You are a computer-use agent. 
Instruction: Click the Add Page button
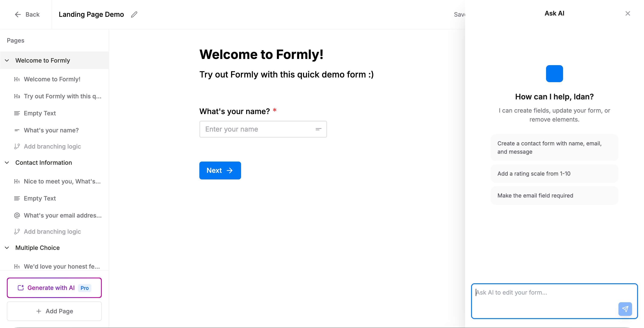pyautogui.click(x=54, y=311)
